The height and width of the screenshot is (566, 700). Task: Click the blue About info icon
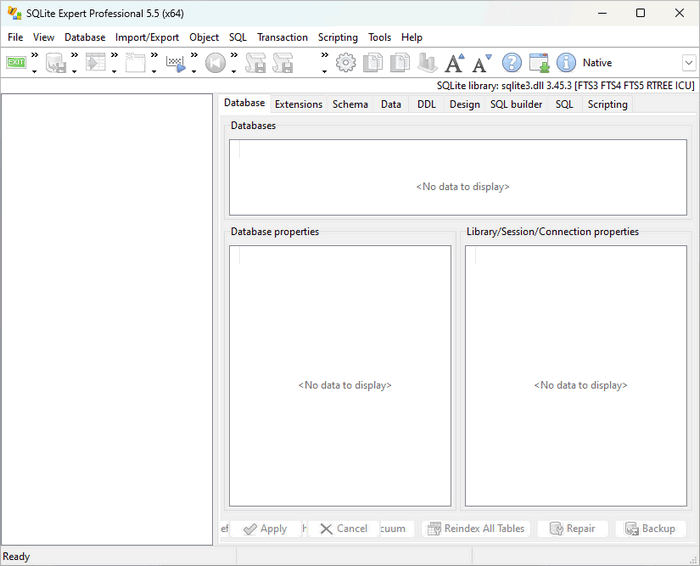pos(566,63)
